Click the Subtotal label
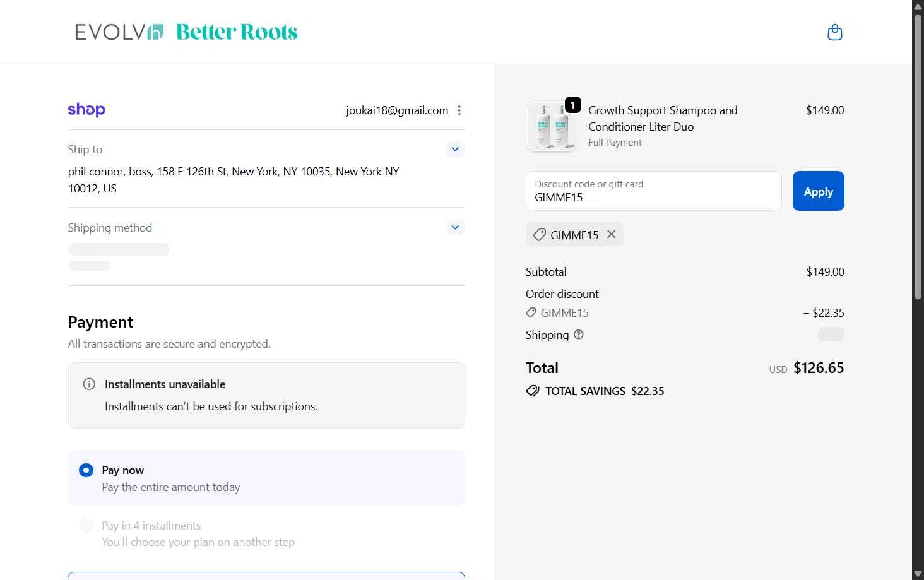 click(546, 272)
